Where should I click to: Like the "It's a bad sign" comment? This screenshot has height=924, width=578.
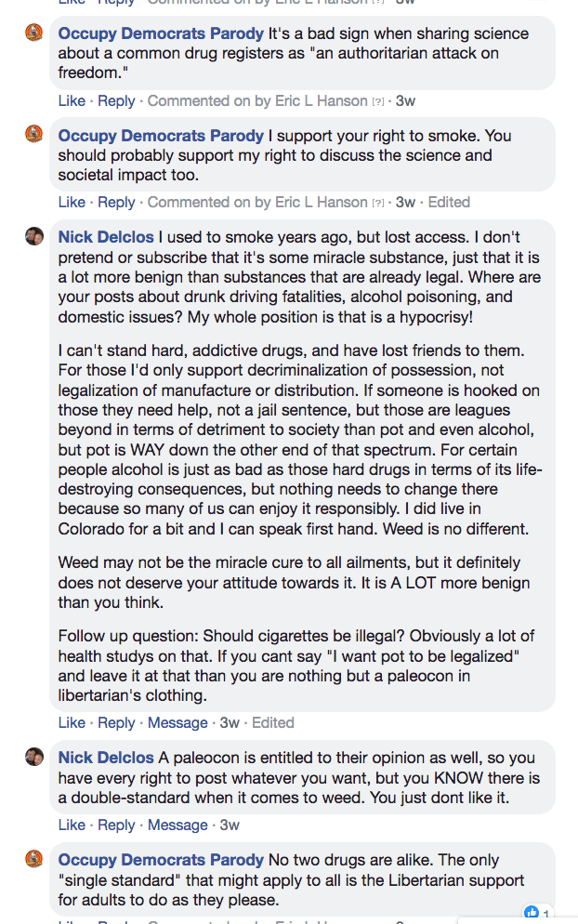point(72,100)
